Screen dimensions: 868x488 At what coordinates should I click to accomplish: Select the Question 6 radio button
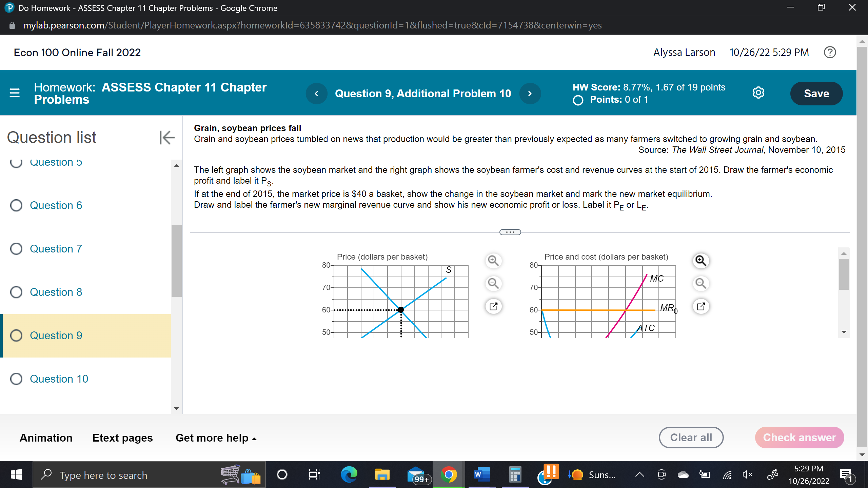point(16,205)
